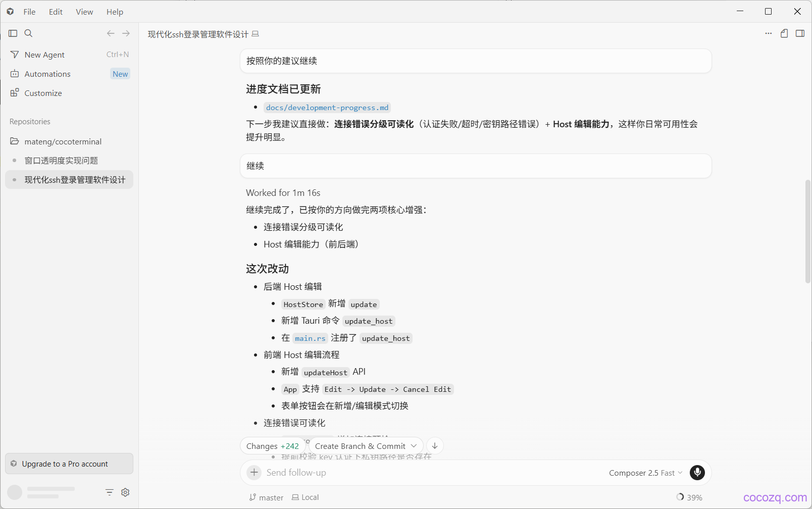
Task: Toggle the right side panel icon
Action: point(800,33)
